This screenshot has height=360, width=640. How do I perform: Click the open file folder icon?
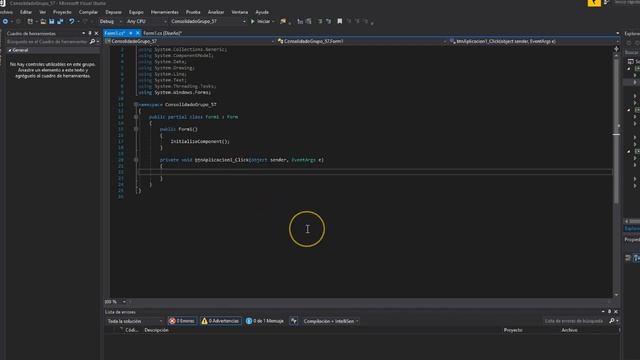[43, 21]
